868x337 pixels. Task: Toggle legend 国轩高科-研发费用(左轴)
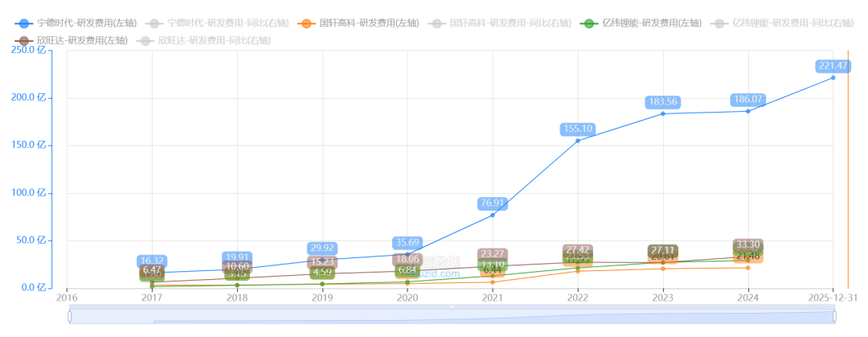coord(358,23)
